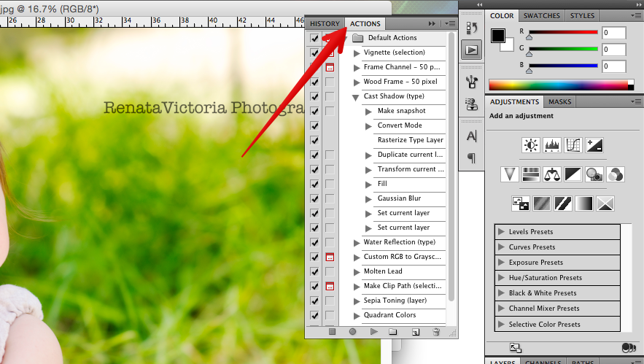Open the Adjustments panel options menu
The height and width of the screenshot is (364, 644).
[636, 101]
